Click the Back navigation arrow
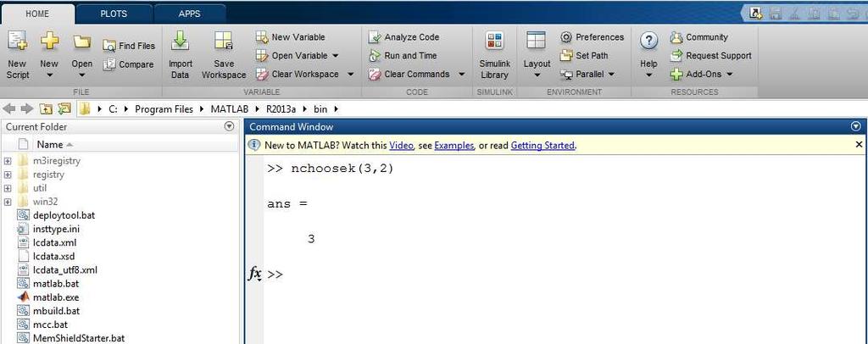This screenshot has height=344, width=868. (8, 109)
